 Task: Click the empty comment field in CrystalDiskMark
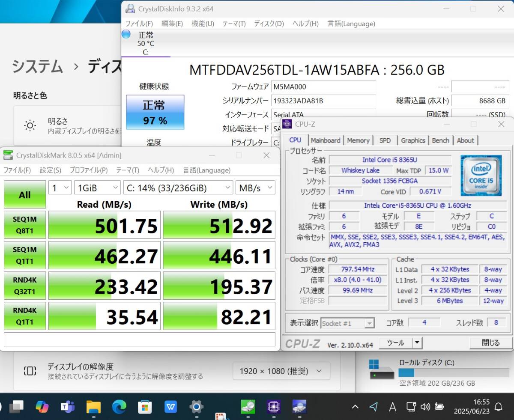[140, 339]
